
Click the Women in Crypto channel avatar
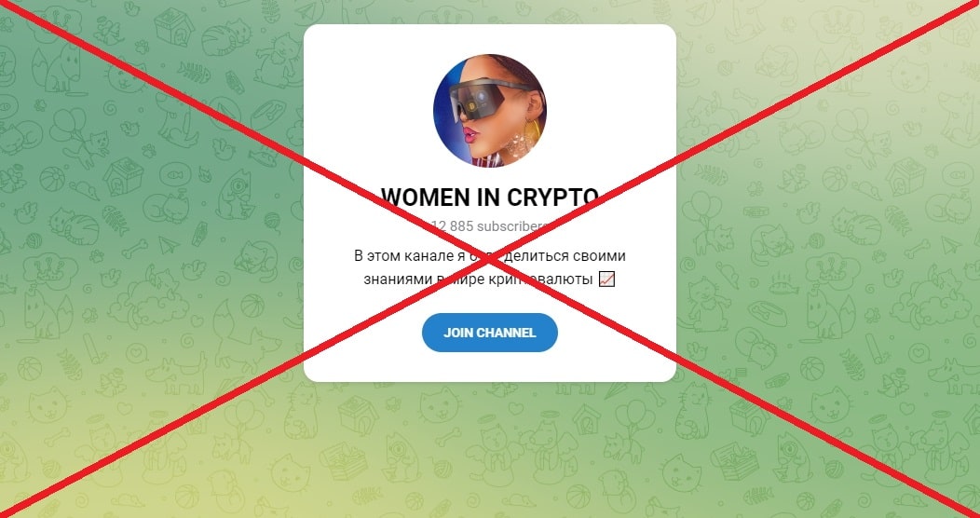[x=489, y=111]
